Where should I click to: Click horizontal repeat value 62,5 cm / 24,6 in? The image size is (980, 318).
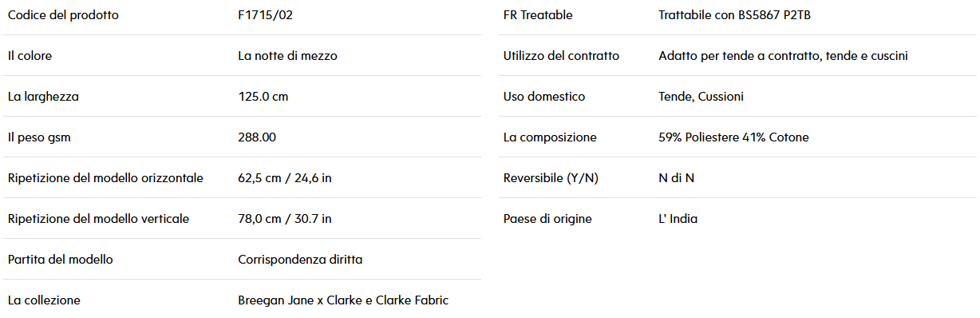285,178
